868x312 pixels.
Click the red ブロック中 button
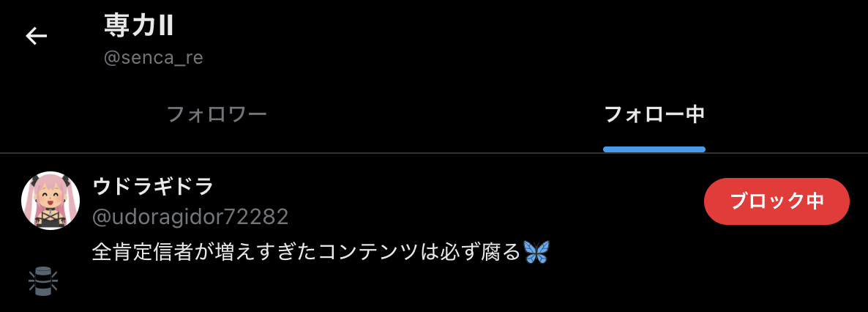click(x=777, y=201)
